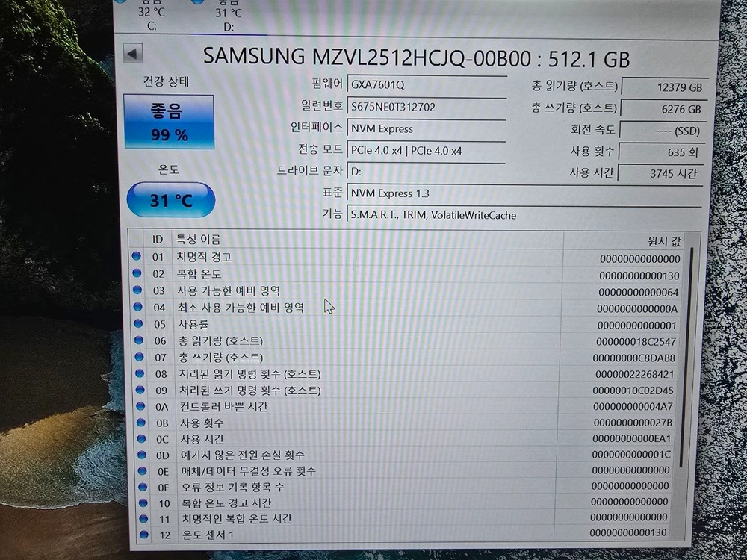
Task: Click raw value 00000022268421
Action: 635,374
